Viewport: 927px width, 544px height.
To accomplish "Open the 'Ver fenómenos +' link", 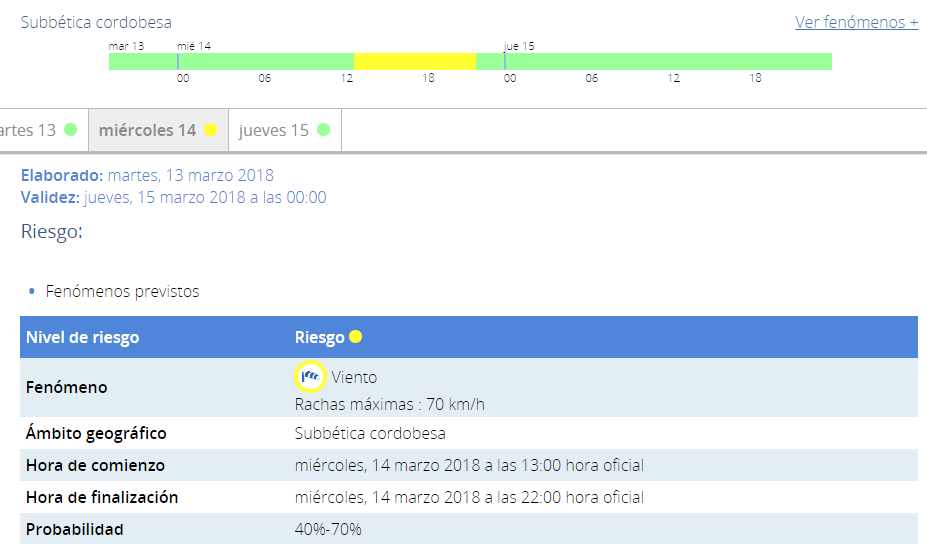I will coord(856,22).
